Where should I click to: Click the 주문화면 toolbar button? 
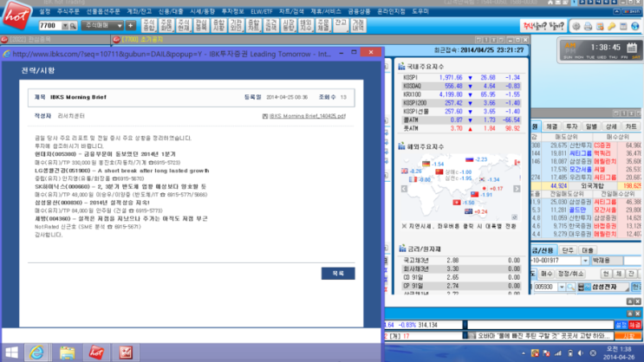[166, 25]
